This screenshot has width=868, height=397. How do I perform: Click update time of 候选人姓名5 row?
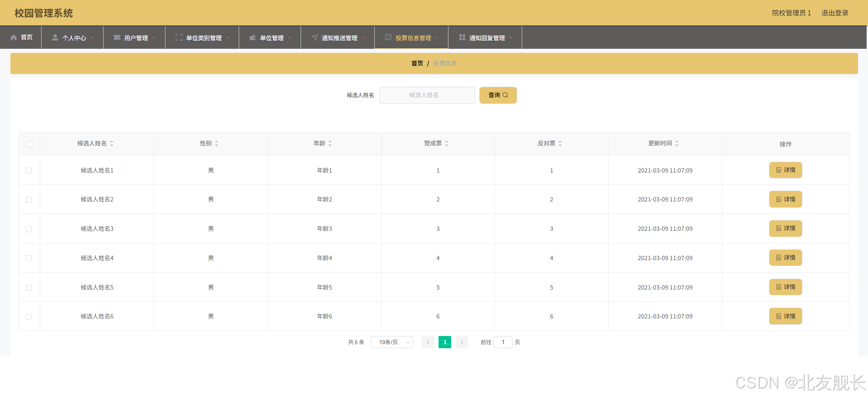tap(665, 287)
